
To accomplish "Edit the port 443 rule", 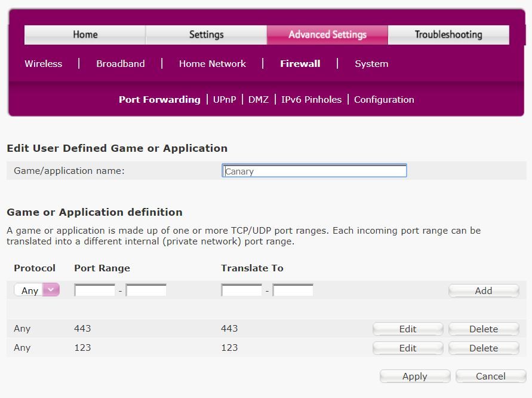I will click(408, 329).
